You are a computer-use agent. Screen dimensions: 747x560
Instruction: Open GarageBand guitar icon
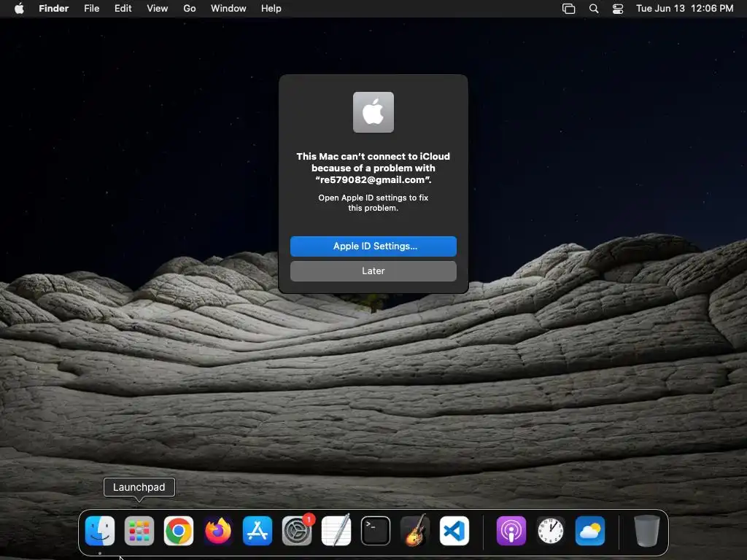(x=415, y=531)
